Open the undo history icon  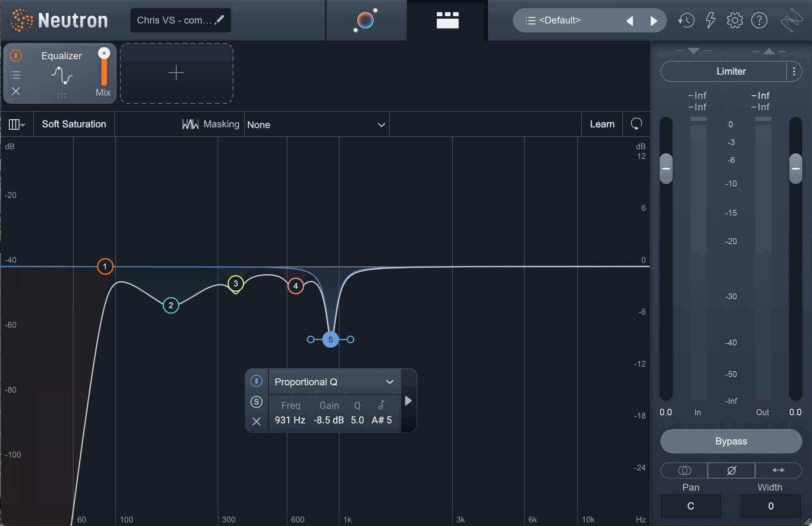pyautogui.click(x=686, y=20)
